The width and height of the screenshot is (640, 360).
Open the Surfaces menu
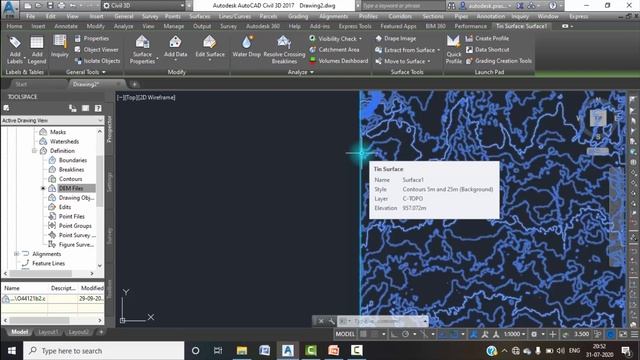(200, 16)
